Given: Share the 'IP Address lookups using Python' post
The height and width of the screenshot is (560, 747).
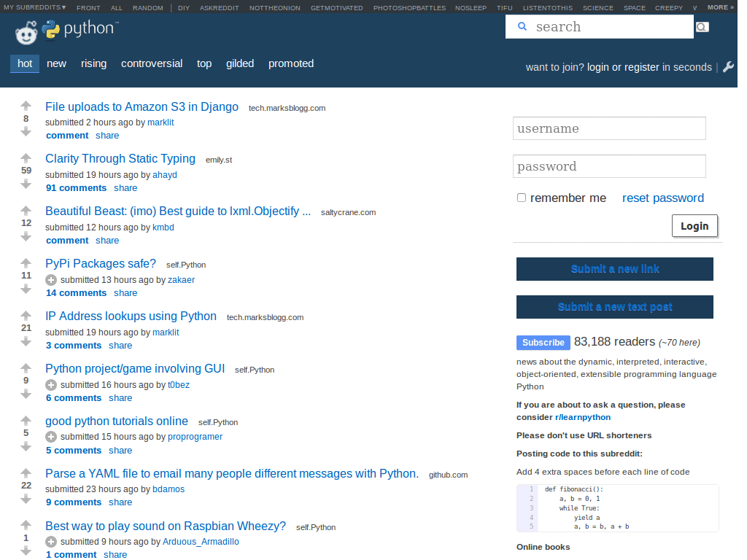Looking at the screenshot, I should (x=120, y=345).
